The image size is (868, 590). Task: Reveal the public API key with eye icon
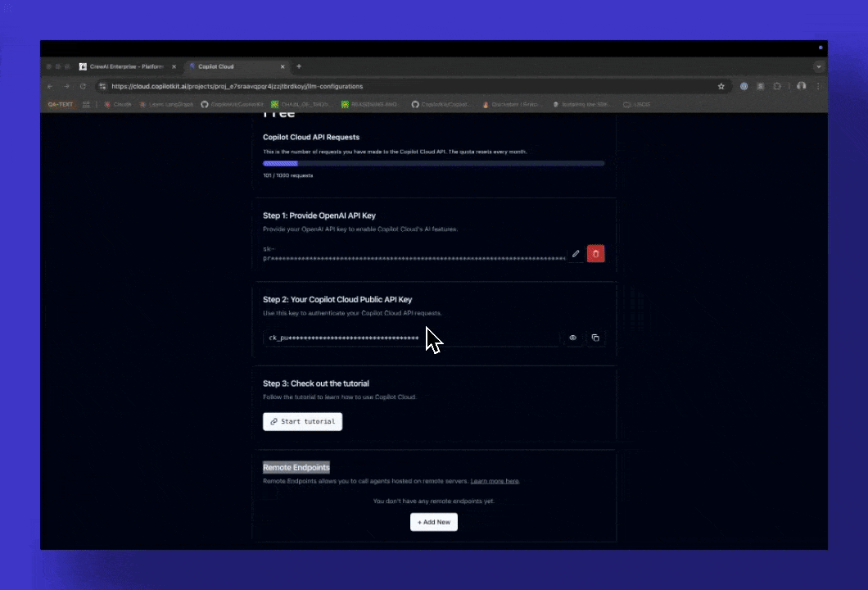573,338
